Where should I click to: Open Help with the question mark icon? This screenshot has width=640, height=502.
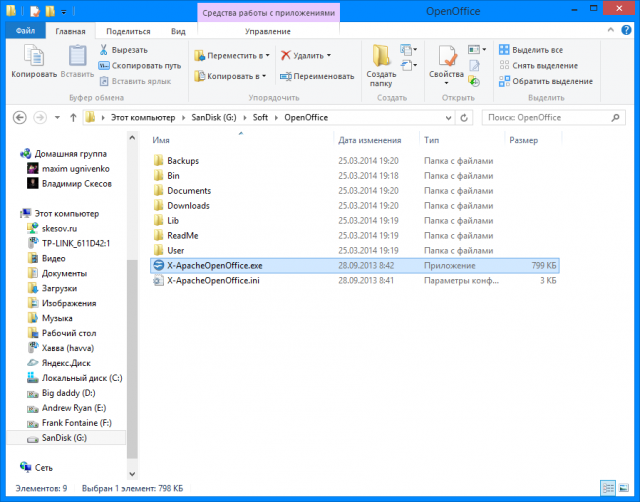[x=626, y=30]
